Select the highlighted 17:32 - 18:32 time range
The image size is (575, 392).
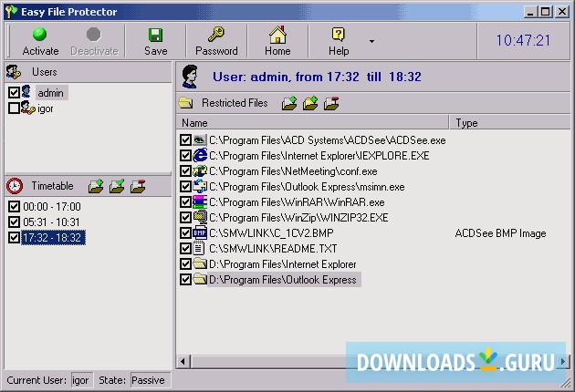click(x=54, y=237)
